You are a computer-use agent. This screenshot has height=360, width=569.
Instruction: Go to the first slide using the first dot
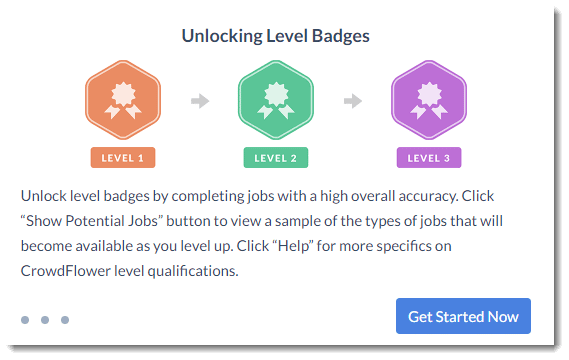click(25, 320)
